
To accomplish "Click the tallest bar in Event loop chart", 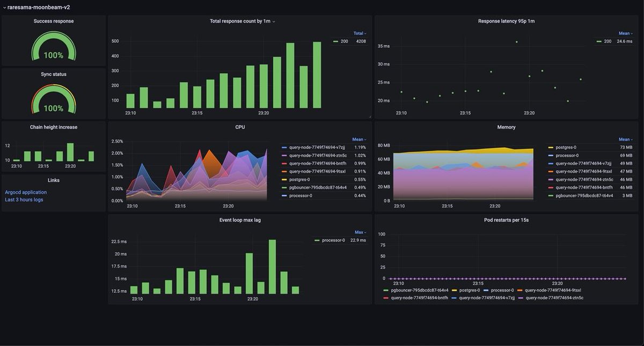I will pyautogui.click(x=272, y=266).
